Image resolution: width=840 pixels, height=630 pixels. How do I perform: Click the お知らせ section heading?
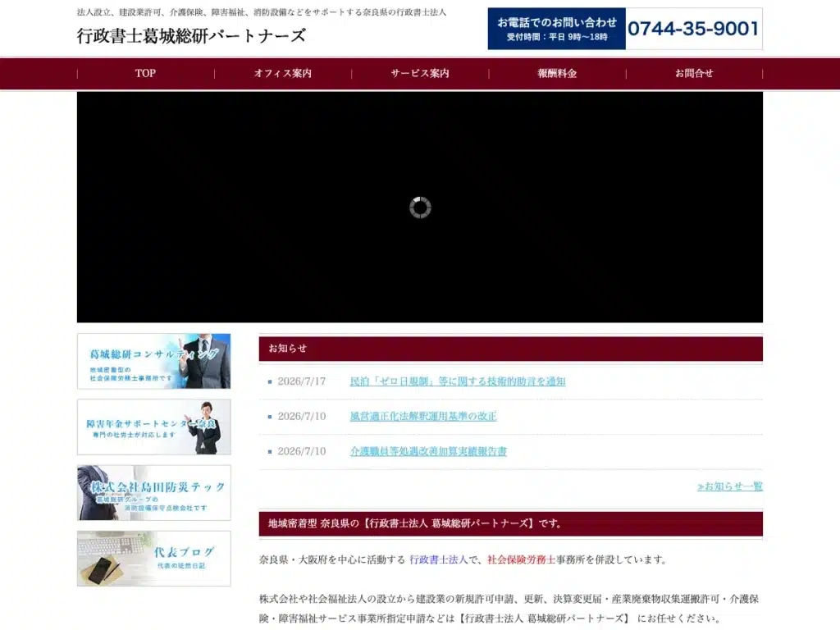click(x=510, y=349)
